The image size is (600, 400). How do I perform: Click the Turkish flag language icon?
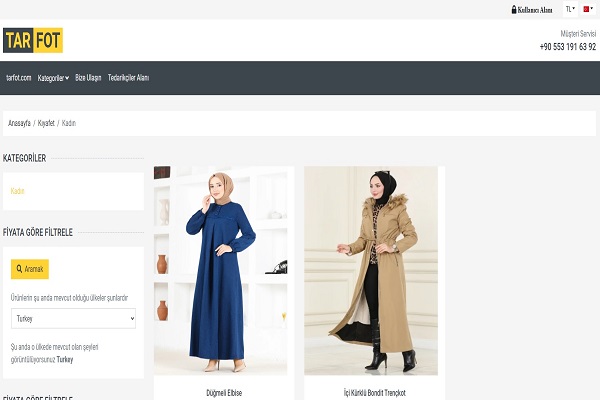(x=587, y=9)
